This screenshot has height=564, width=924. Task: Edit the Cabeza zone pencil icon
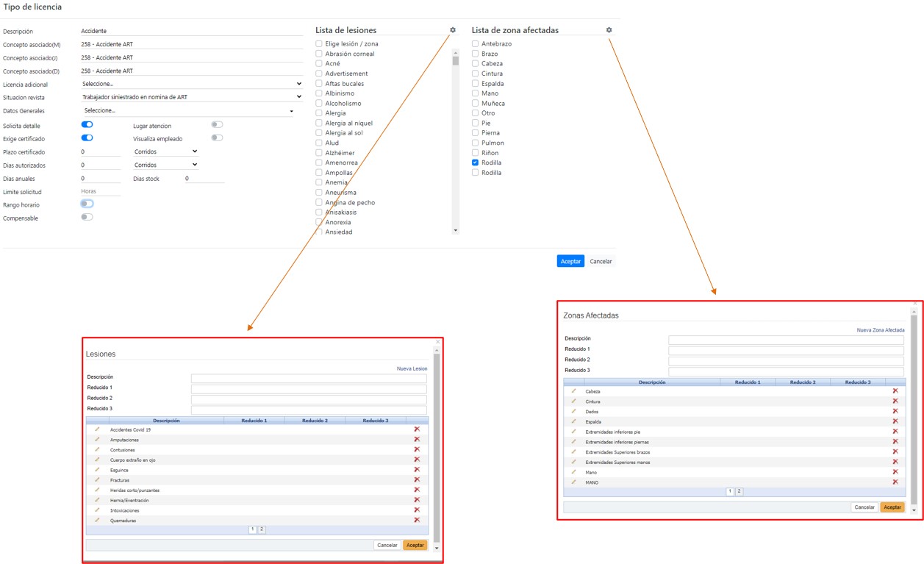(x=573, y=391)
